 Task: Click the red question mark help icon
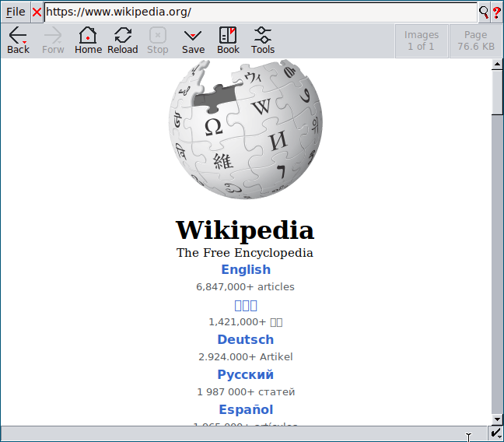click(496, 12)
